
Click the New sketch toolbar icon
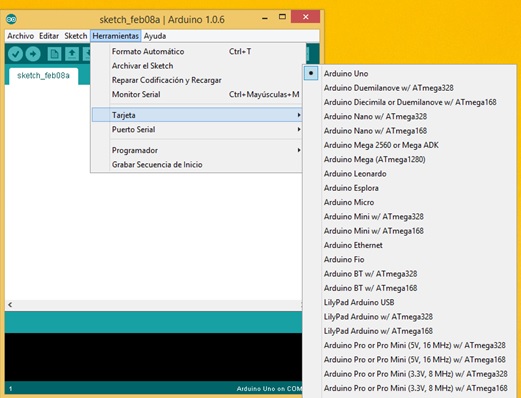54,54
